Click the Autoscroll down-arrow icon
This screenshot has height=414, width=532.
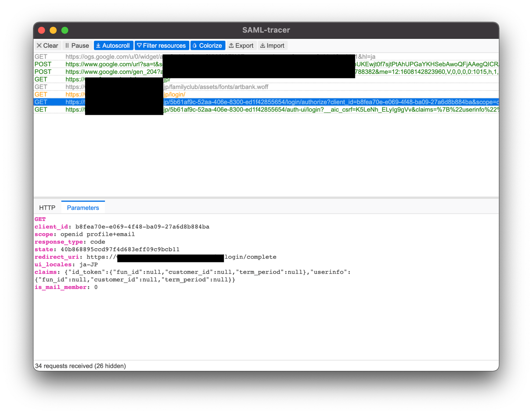coord(98,46)
